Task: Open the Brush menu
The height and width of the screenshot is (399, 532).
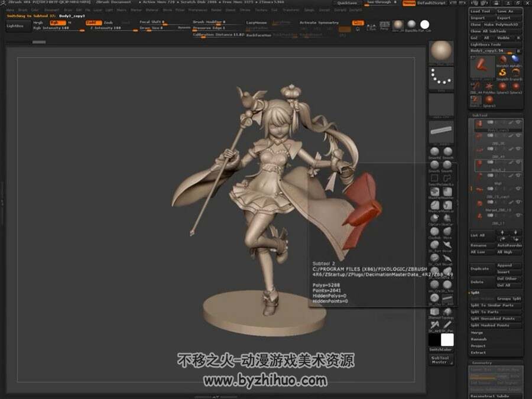Action: (x=22, y=10)
